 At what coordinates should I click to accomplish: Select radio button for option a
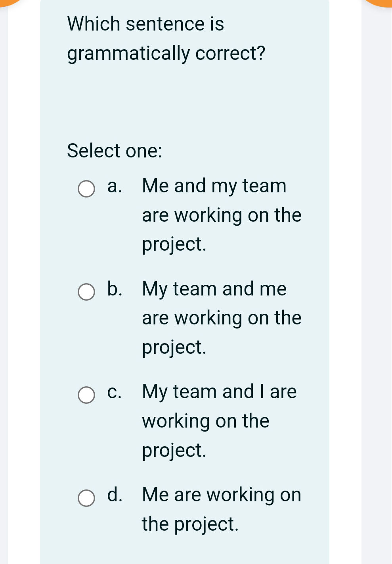pos(86,189)
